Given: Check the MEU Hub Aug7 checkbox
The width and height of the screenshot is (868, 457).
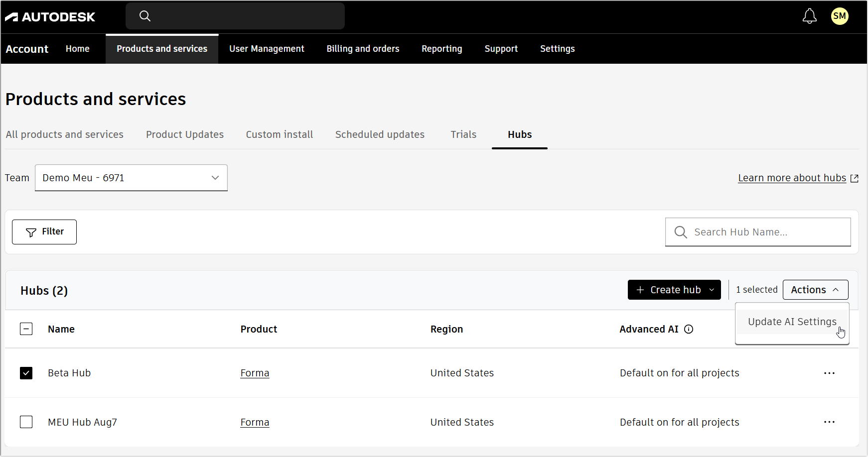Looking at the screenshot, I should (26, 422).
